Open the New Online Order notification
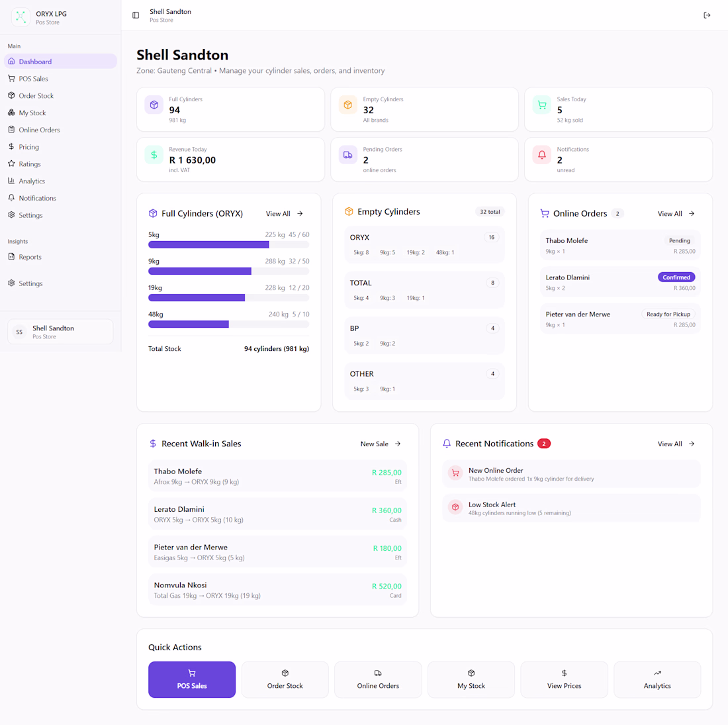This screenshot has height=725, width=728. click(x=571, y=474)
